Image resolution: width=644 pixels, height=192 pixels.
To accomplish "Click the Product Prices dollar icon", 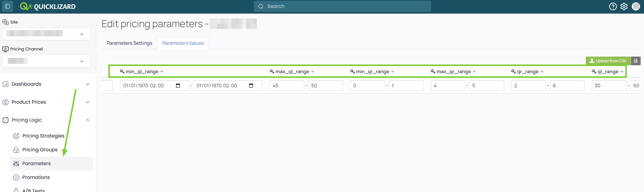I will coord(5,102).
